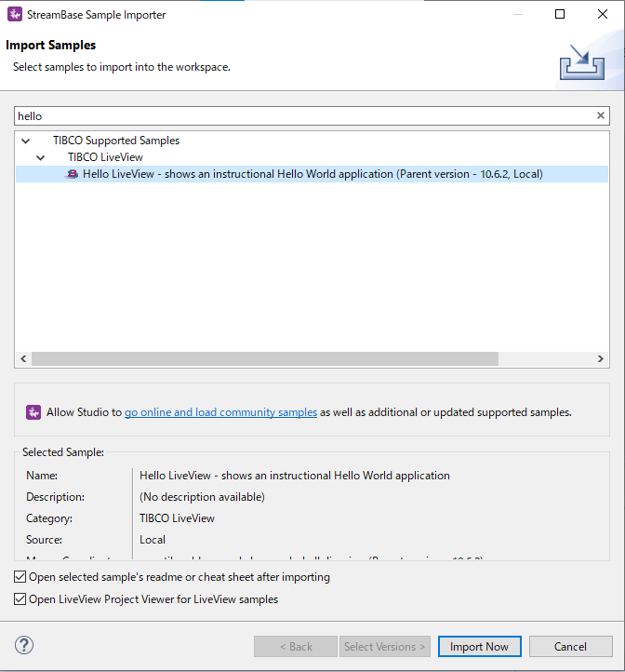625x672 pixels.
Task: Click the 'Import Samples' heading
Action: [50, 45]
